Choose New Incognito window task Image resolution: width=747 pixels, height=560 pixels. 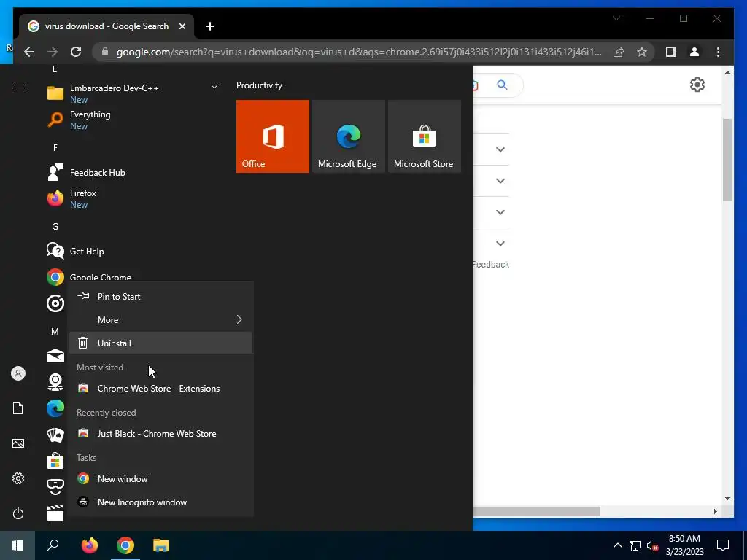(x=160, y=502)
